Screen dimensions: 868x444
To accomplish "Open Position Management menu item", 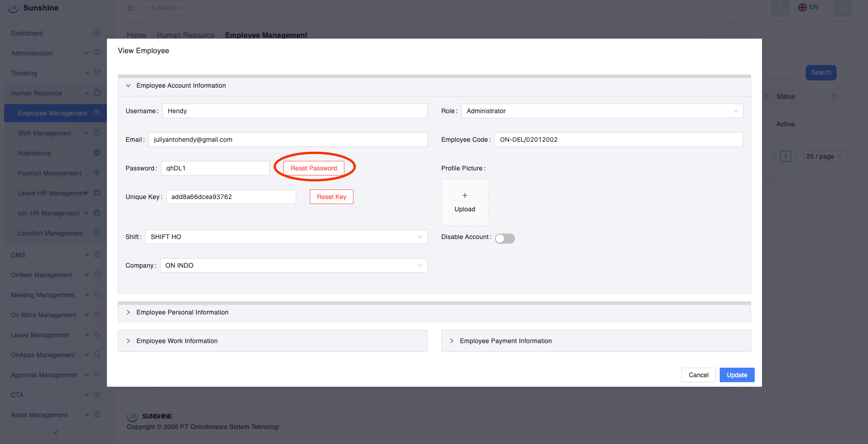I will (x=50, y=173).
